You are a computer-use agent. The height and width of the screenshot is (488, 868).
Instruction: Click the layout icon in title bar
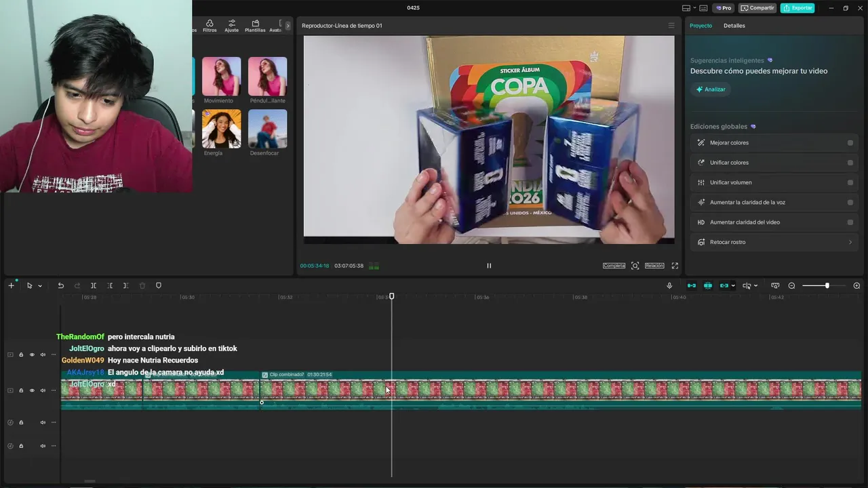click(x=686, y=8)
